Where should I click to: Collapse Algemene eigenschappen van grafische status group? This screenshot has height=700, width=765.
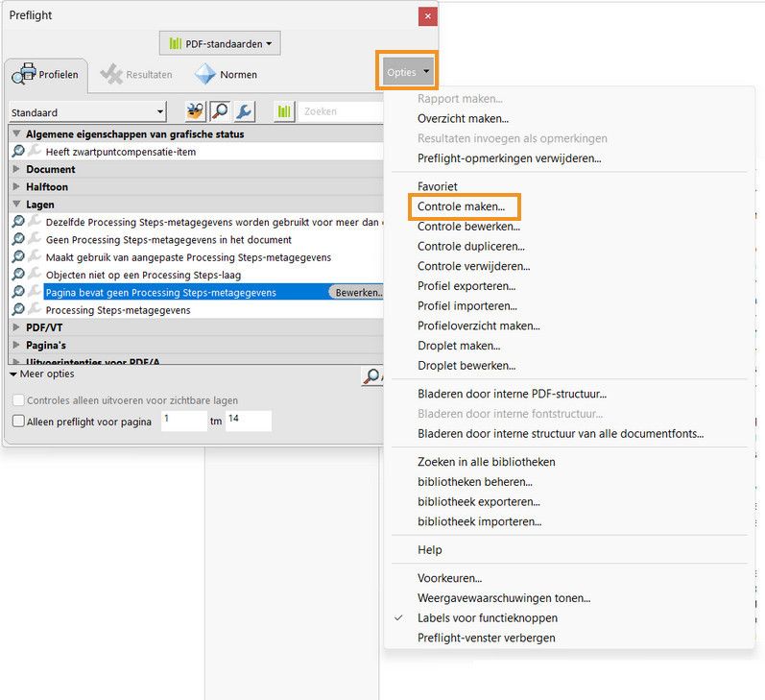[x=16, y=133]
